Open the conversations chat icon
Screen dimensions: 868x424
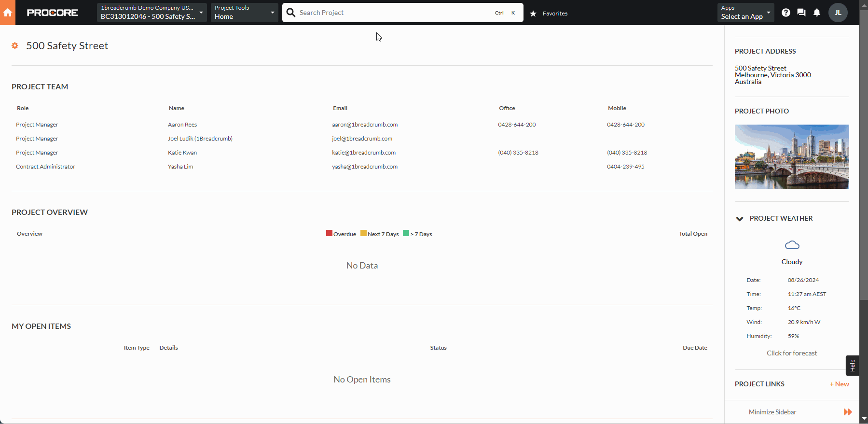tap(801, 13)
